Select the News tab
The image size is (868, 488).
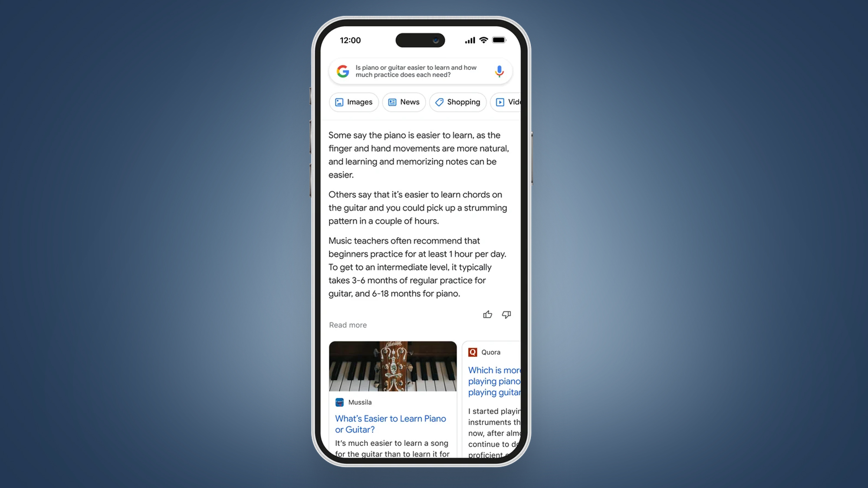[404, 102]
